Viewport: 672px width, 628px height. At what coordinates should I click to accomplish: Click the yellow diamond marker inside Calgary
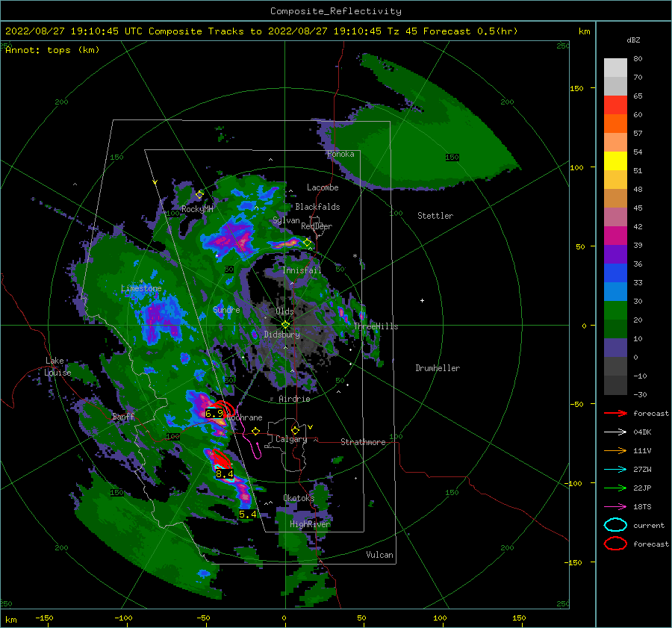point(295,430)
